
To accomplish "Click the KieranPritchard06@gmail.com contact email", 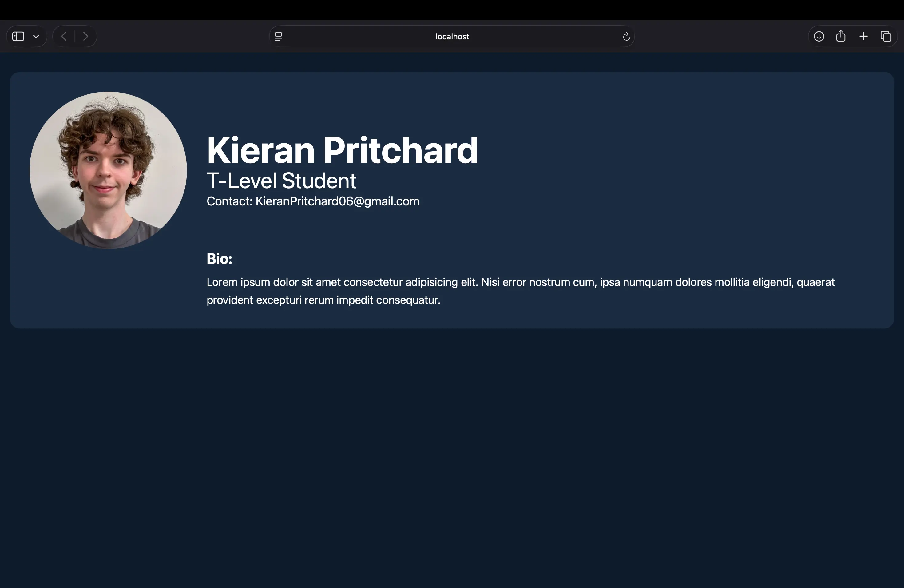I will [x=337, y=201].
